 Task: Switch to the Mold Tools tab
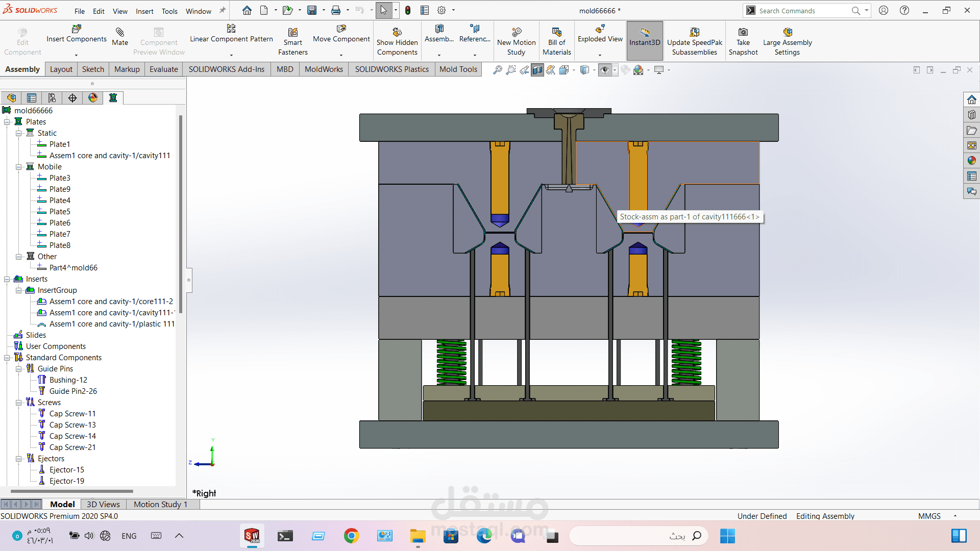click(458, 69)
